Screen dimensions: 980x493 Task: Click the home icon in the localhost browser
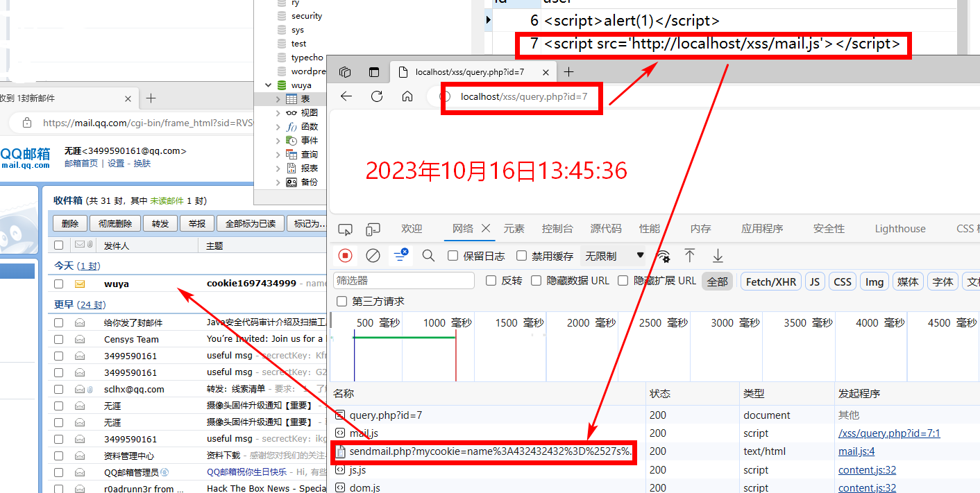coord(407,96)
